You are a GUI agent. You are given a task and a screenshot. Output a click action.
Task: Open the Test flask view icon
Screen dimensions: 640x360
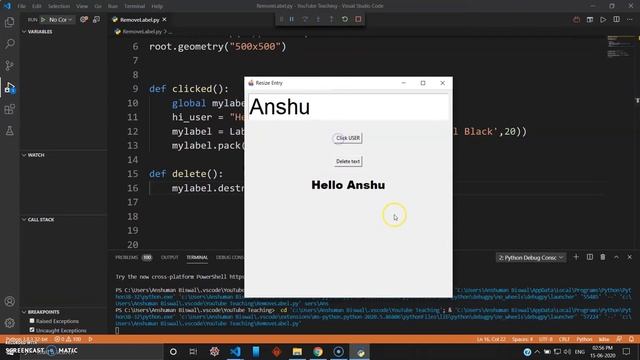9,131
